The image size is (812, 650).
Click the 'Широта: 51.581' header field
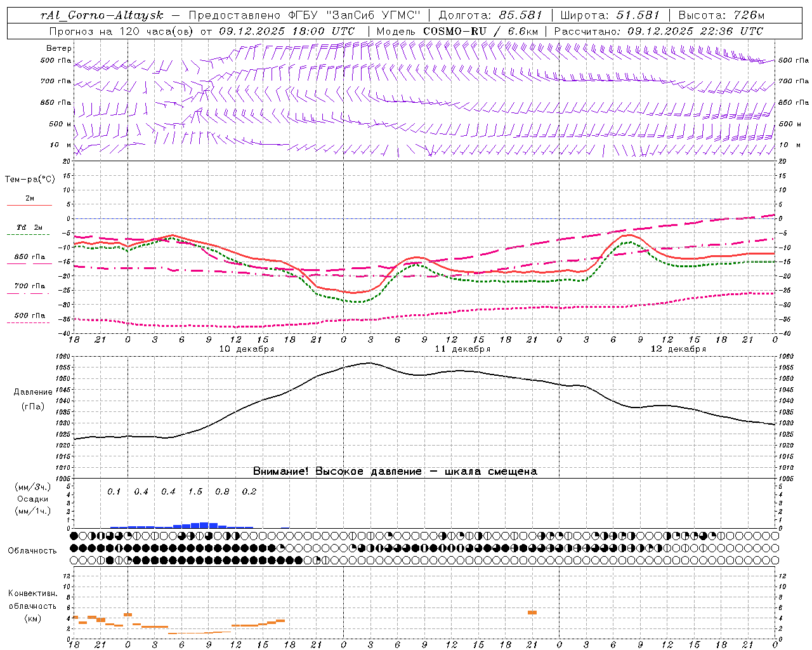611,15
